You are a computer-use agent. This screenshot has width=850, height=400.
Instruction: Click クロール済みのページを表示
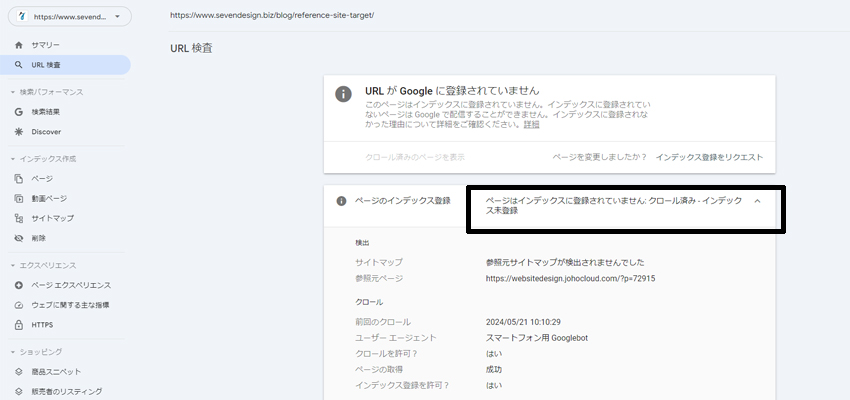click(x=415, y=157)
